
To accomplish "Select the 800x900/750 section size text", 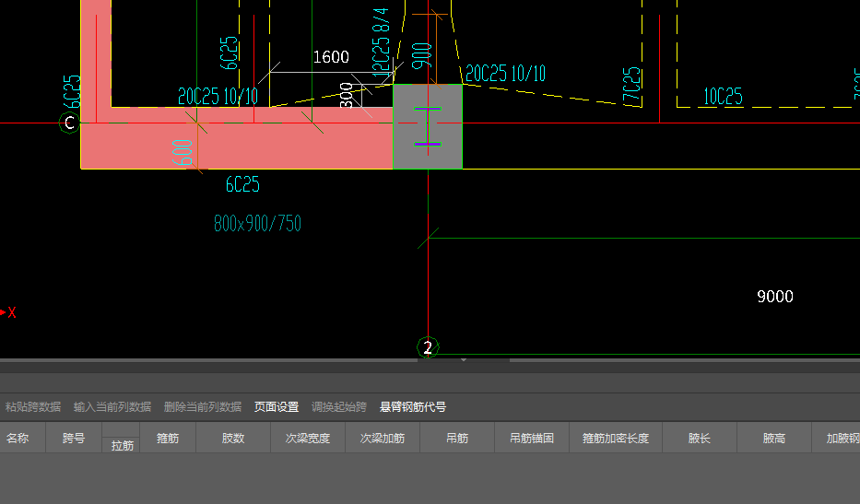I will [x=257, y=223].
